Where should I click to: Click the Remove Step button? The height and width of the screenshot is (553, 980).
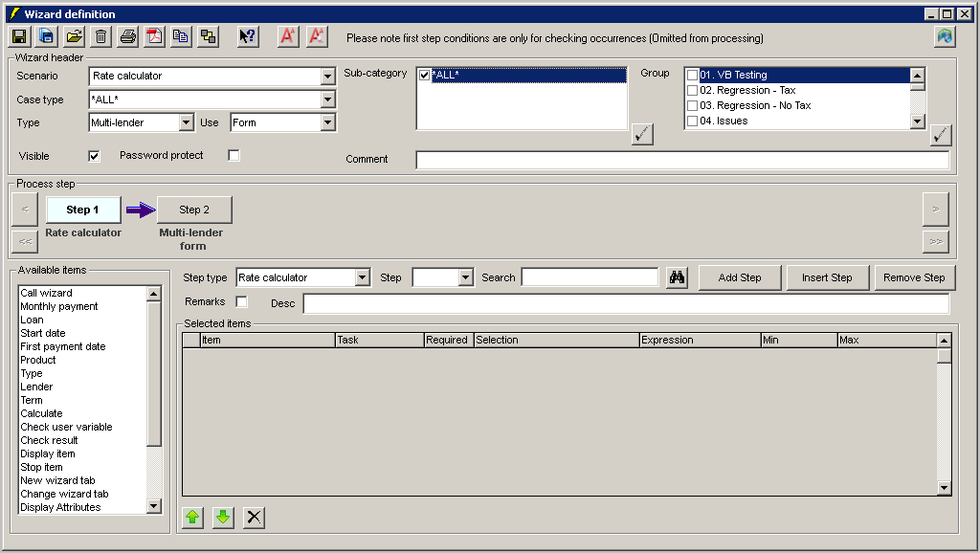pyautogui.click(x=914, y=277)
